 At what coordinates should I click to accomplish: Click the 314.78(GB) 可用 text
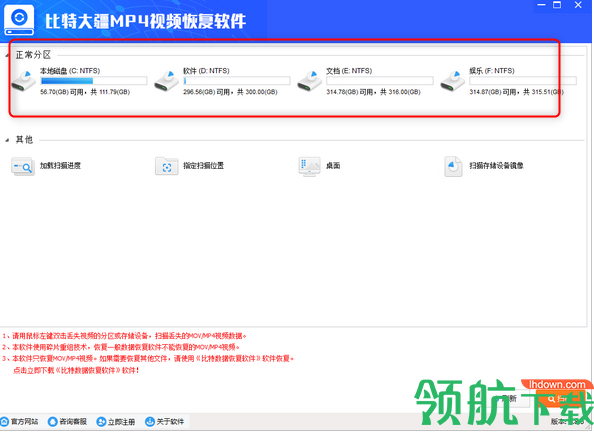coord(350,92)
